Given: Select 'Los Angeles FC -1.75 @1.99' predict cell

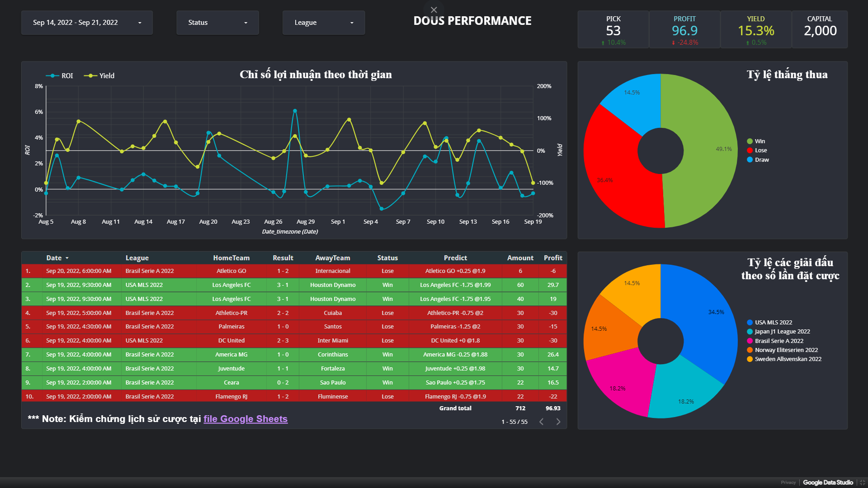Looking at the screenshot, I should coord(455,285).
